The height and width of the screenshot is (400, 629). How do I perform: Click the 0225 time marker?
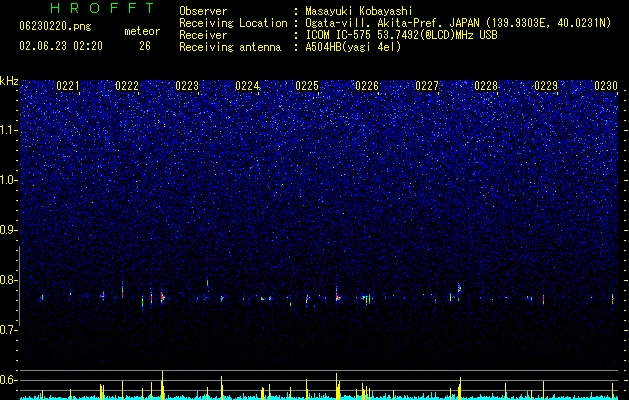307,86
